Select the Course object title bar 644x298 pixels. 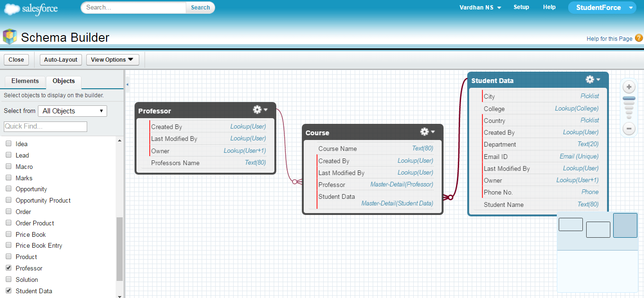click(x=372, y=132)
